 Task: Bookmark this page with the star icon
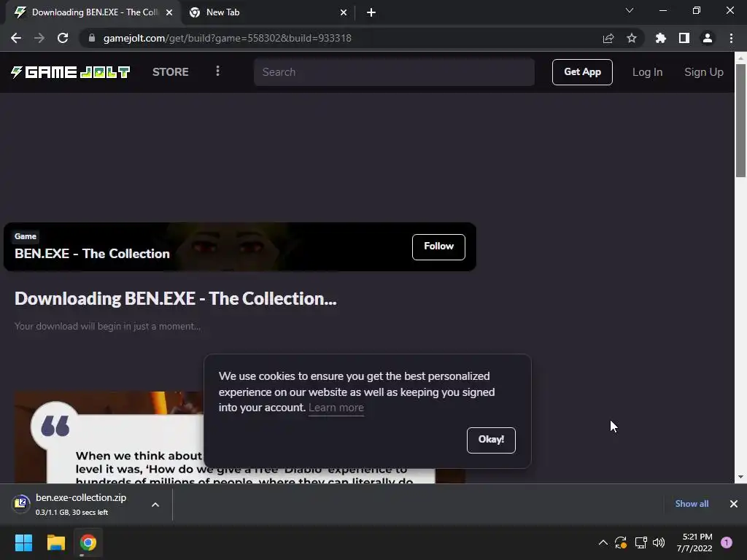click(x=631, y=38)
